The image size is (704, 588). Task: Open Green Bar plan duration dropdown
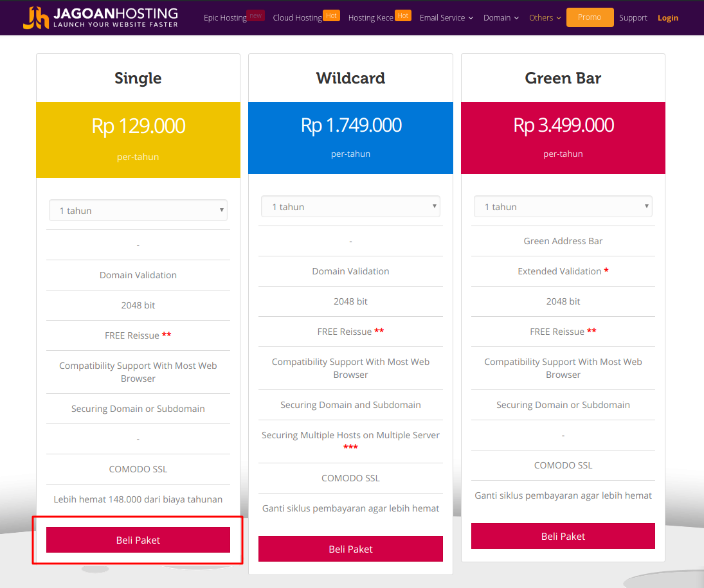pos(563,206)
